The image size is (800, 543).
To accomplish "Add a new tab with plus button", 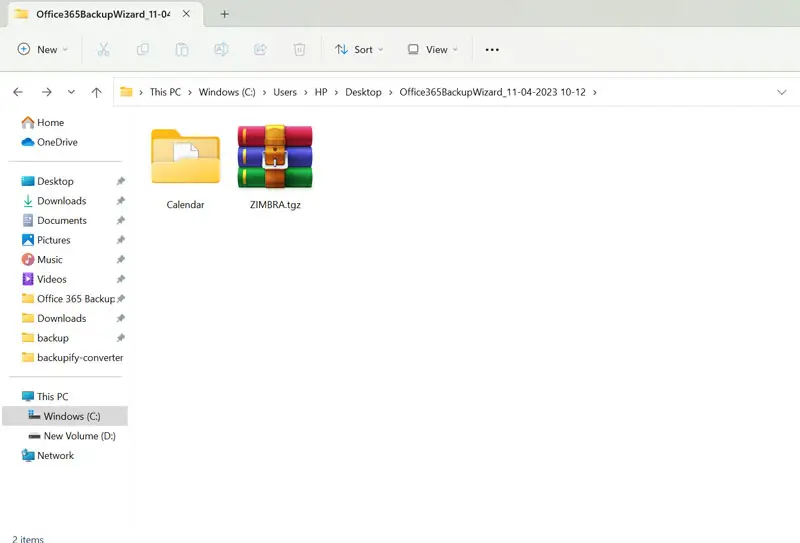I will tap(224, 14).
